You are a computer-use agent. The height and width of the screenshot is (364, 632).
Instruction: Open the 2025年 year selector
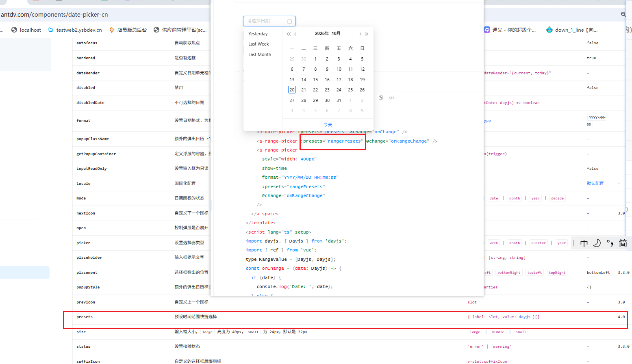321,34
